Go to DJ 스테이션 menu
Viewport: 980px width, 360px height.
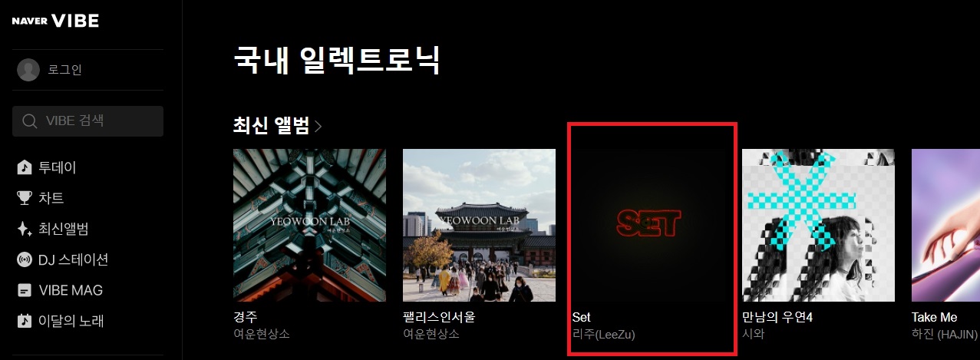[x=73, y=259]
